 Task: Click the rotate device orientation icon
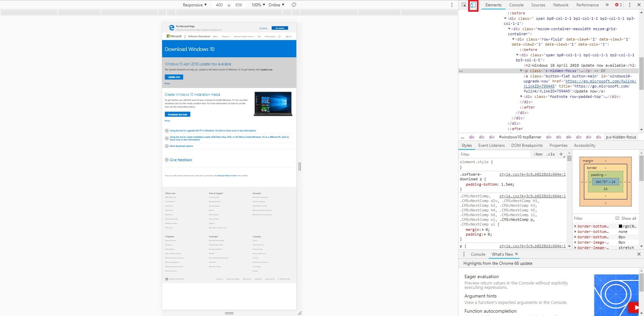point(294,5)
